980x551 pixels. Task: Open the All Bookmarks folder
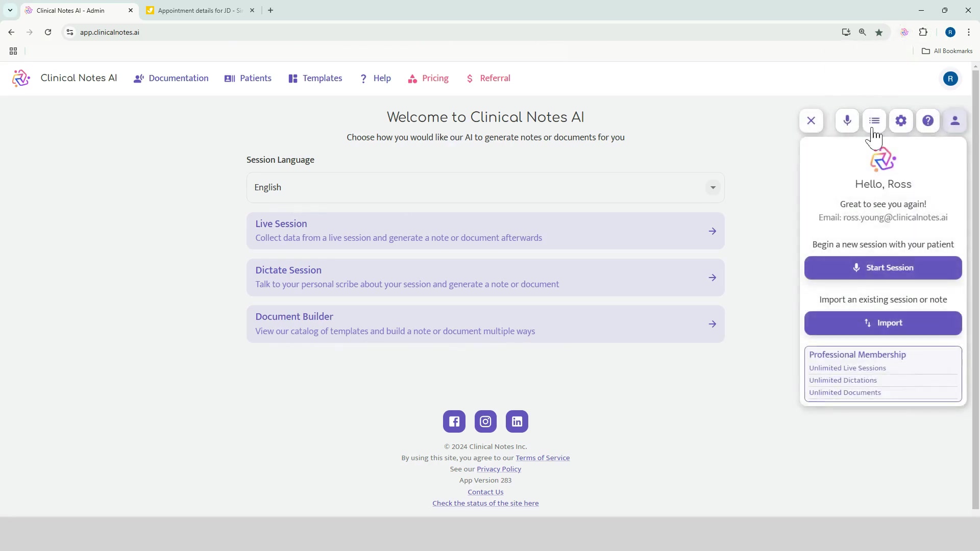(947, 51)
